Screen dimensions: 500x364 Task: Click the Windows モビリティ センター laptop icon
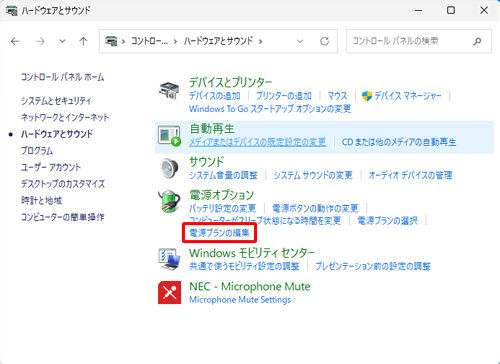click(169, 259)
